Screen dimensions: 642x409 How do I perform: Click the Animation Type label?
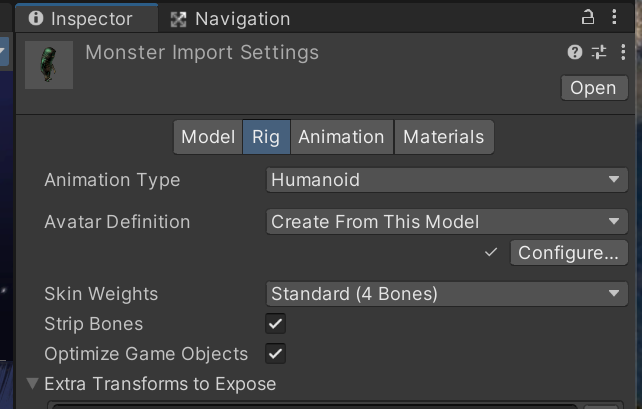112,180
